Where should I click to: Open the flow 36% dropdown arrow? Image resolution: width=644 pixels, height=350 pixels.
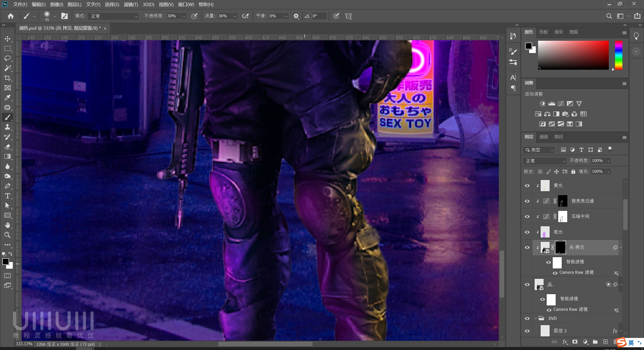[235, 16]
